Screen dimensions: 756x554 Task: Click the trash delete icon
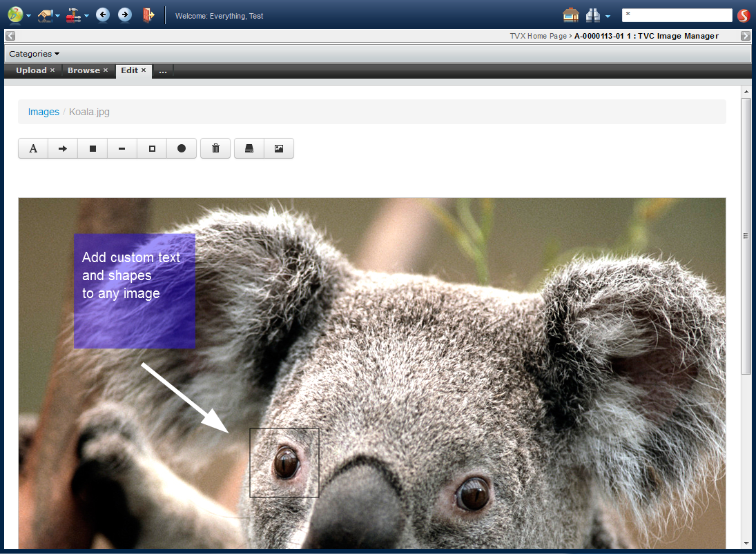(215, 148)
